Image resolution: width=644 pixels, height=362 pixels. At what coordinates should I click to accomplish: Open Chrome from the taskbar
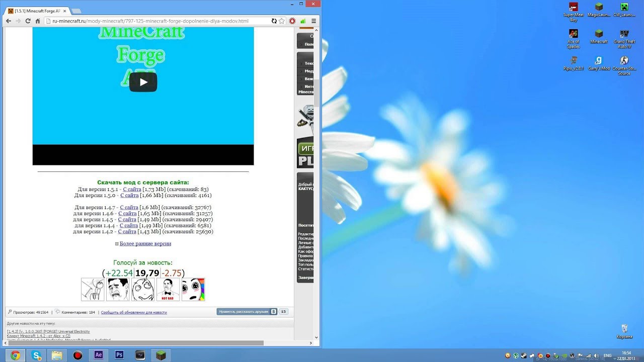15,355
